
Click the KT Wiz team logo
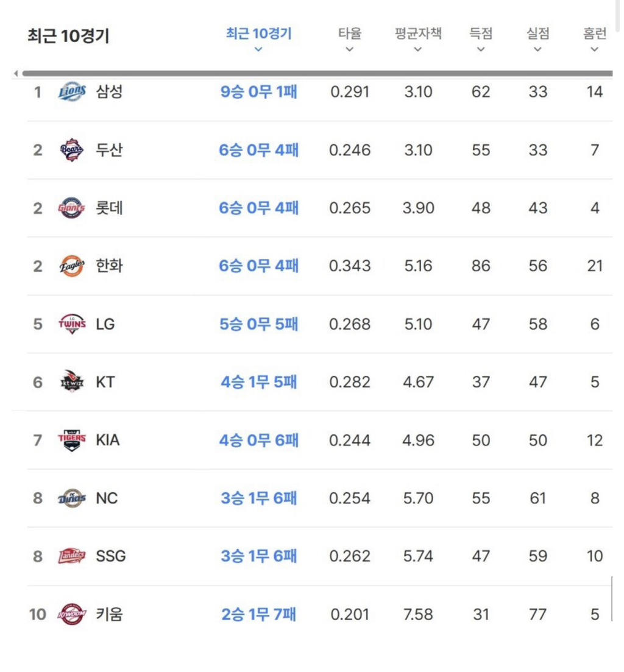pos(72,382)
